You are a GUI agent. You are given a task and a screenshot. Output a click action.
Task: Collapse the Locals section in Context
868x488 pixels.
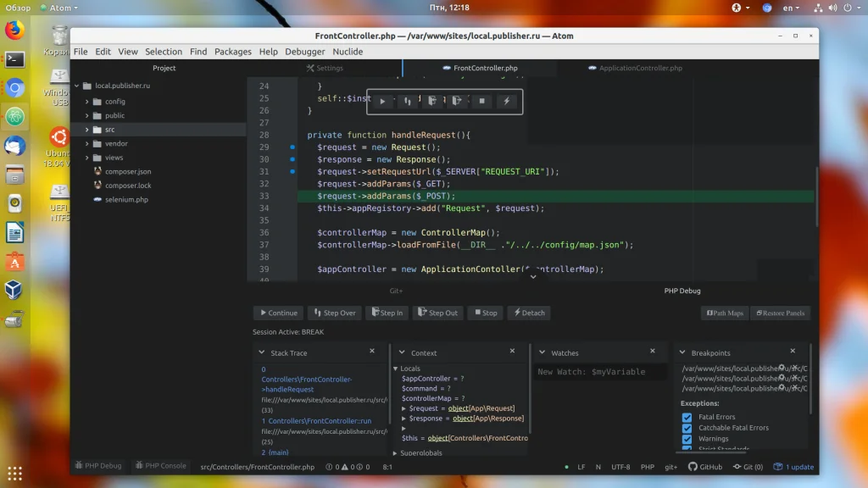click(x=395, y=369)
